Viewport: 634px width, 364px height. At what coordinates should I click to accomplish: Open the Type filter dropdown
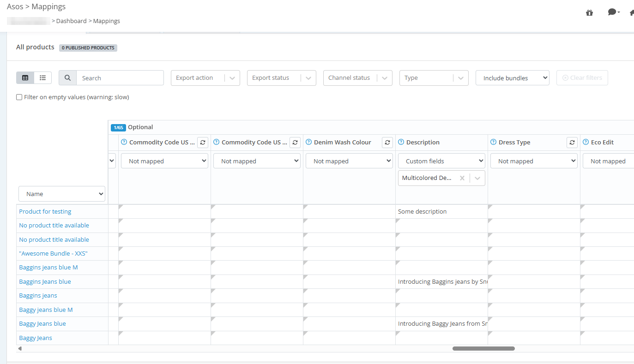point(434,78)
